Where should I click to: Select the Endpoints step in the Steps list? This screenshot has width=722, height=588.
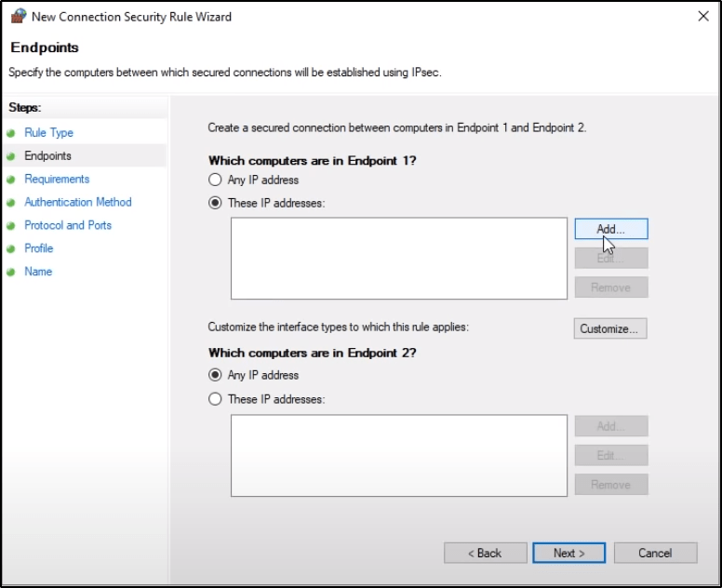coord(47,156)
